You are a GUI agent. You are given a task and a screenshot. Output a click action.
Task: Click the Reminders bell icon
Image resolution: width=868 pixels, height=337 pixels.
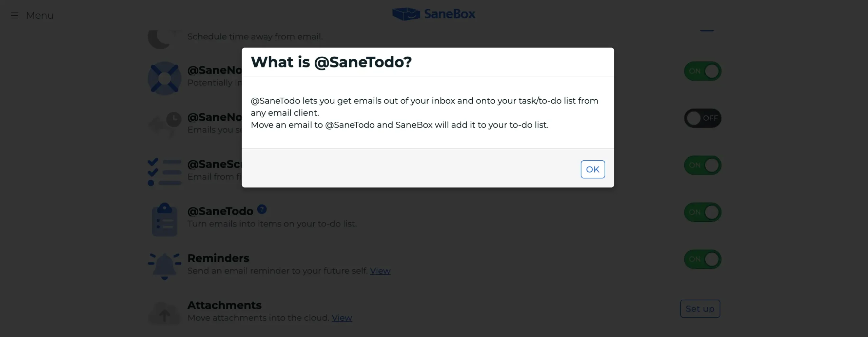point(164,266)
